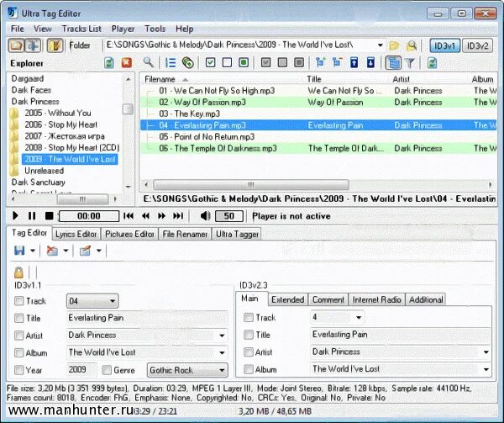Toggle ID3v2 tag mode button
504x423 pixels.
point(478,46)
